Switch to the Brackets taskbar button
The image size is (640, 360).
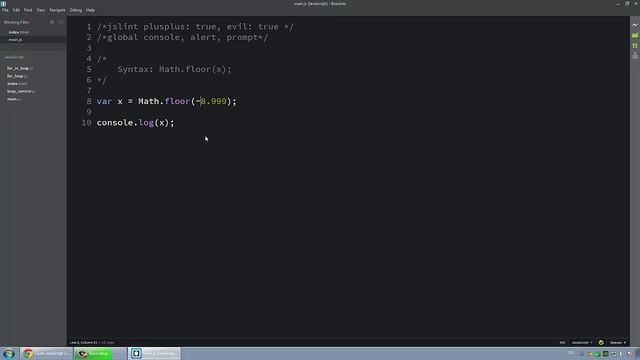155,353
